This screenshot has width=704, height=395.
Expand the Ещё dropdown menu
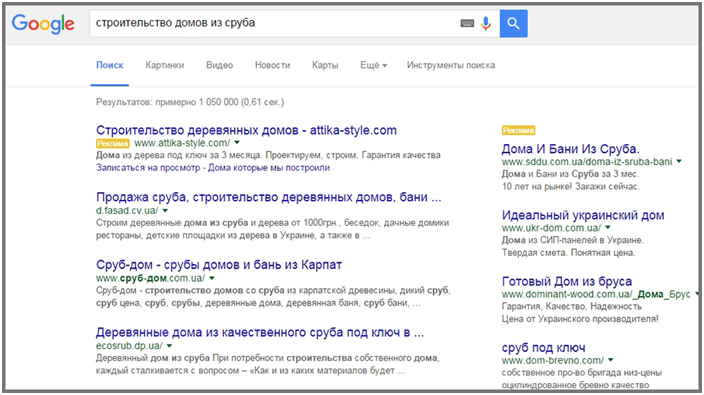tap(373, 65)
